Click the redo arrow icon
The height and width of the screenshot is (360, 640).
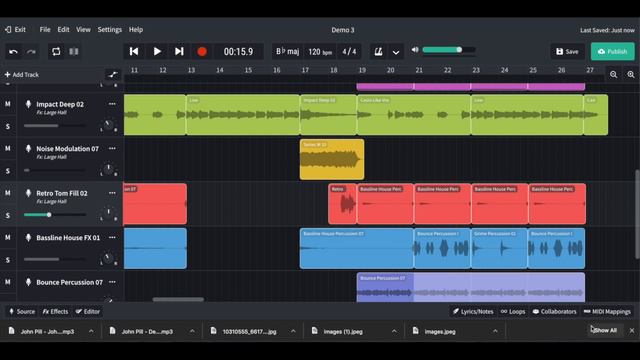click(x=31, y=51)
